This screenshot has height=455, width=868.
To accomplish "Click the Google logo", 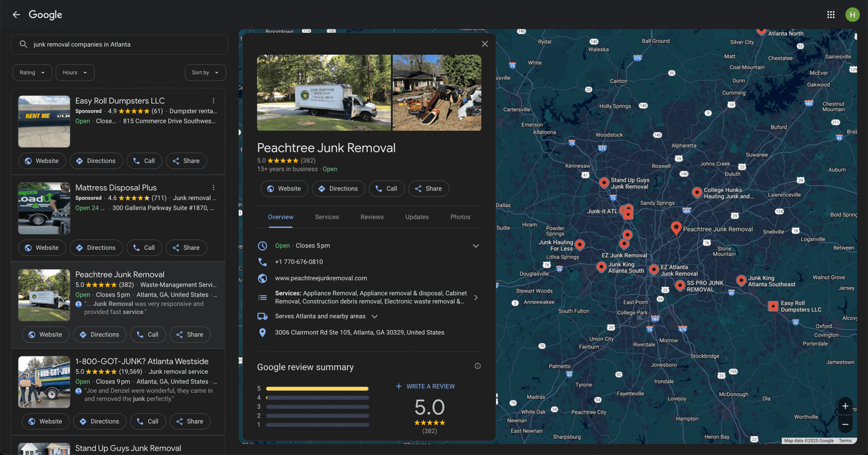I will click(x=46, y=15).
